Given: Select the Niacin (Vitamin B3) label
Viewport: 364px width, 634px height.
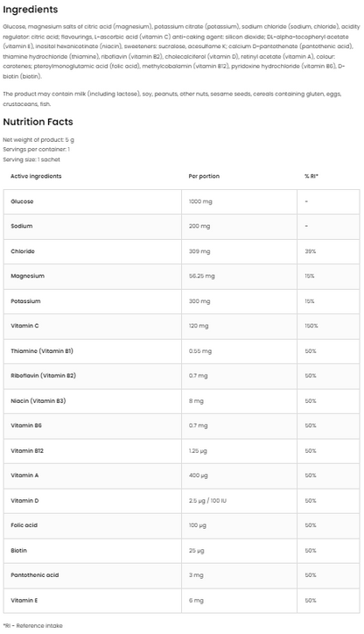Looking at the screenshot, I should coord(38,401).
